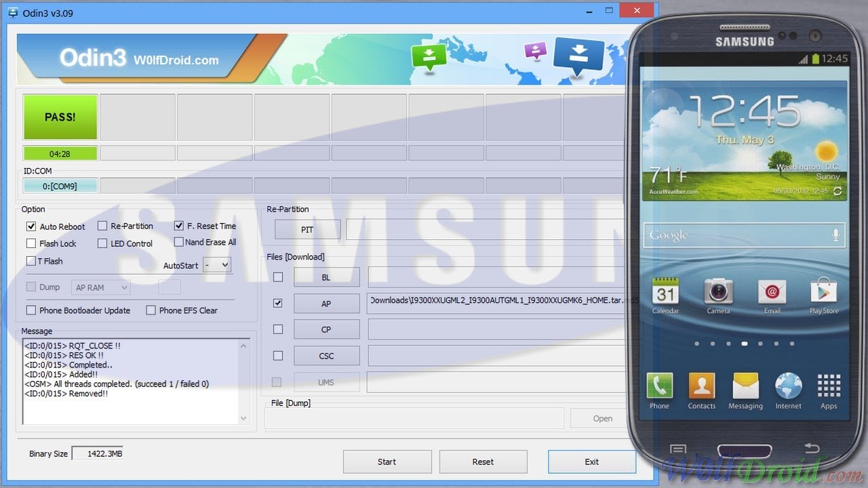Uncheck F. Reset Time option
The image size is (868, 488).
[179, 226]
